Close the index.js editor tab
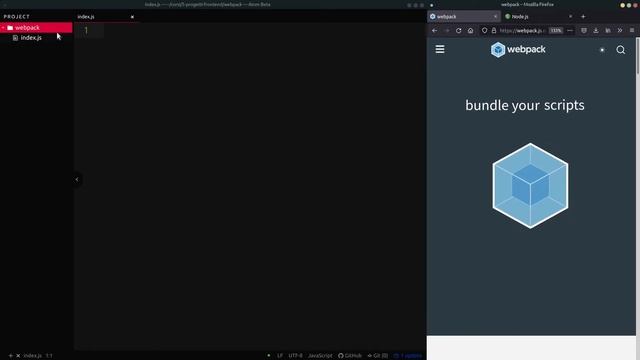The image size is (640, 360). (x=132, y=17)
